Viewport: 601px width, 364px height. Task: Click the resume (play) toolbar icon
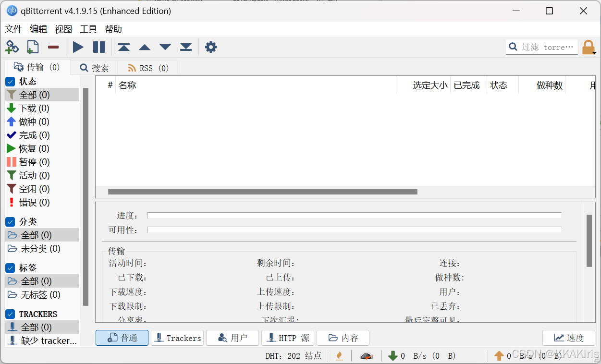click(78, 47)
